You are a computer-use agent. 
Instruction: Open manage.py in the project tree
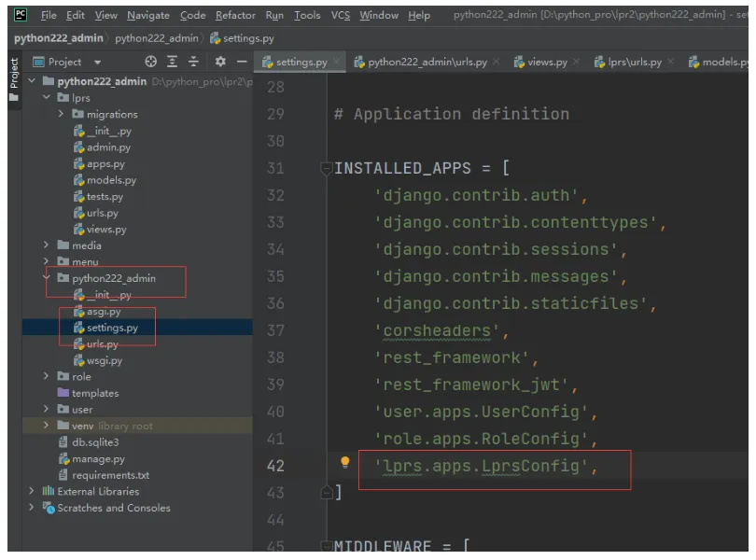point(98,459)
